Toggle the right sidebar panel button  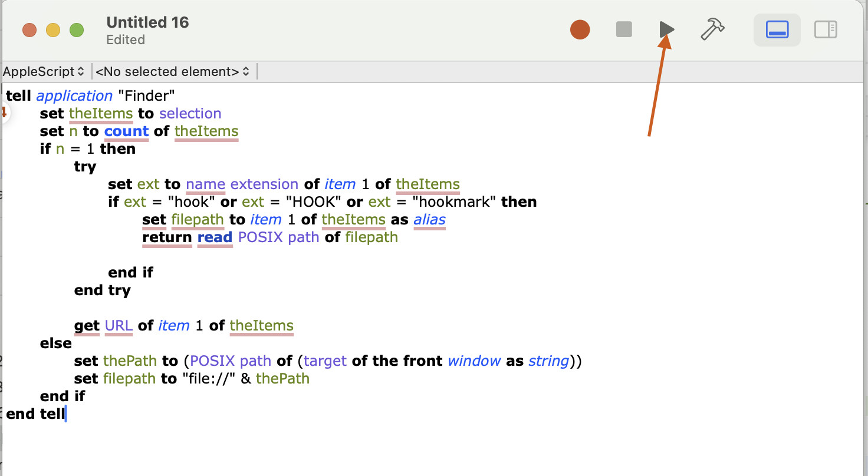pyautogui.click(x=826, y=29)
